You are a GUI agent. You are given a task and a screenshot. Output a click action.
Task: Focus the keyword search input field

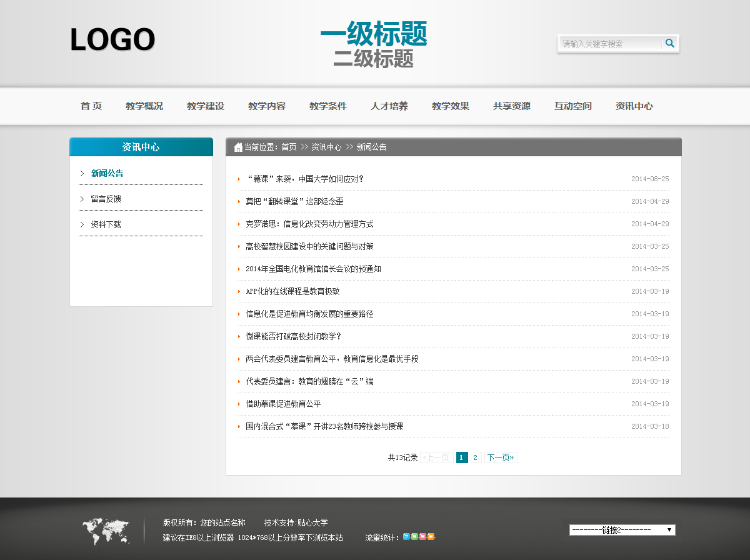(609, 44)
